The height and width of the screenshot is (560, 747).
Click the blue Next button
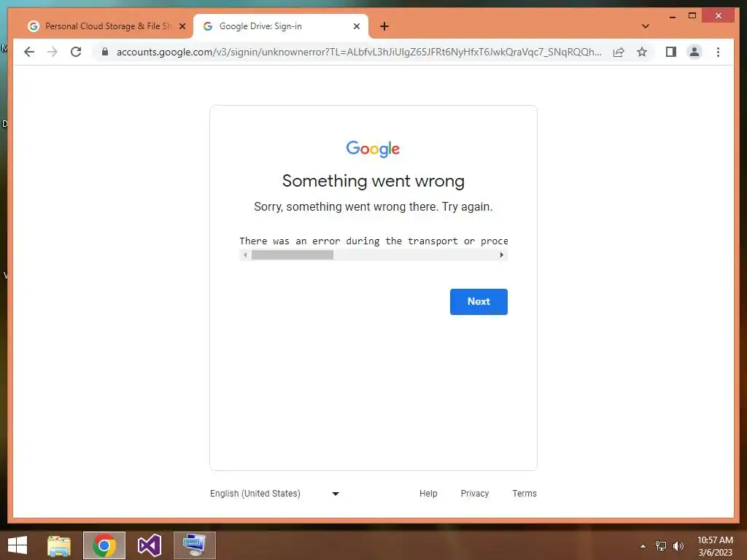click(x=479, y=301)
